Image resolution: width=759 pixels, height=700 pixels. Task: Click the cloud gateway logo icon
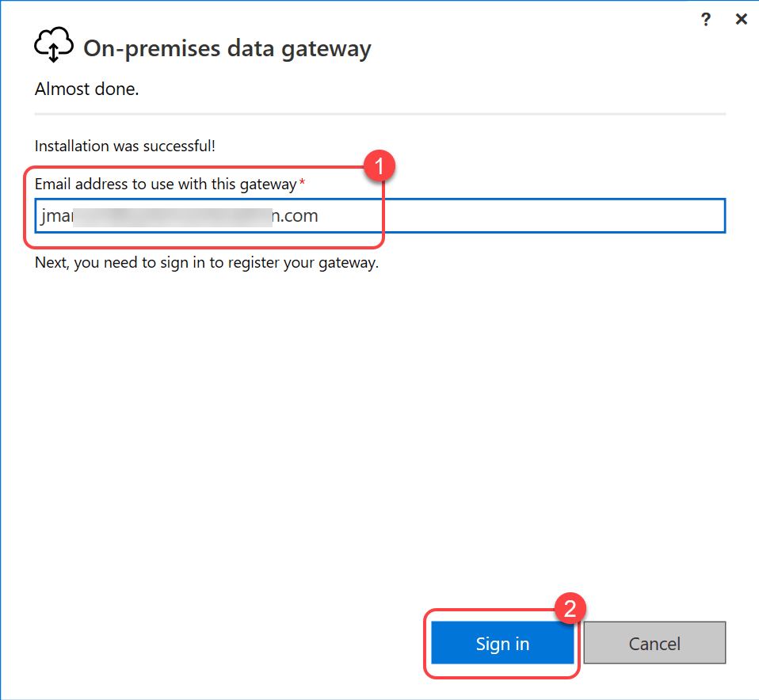coord(53,48)
